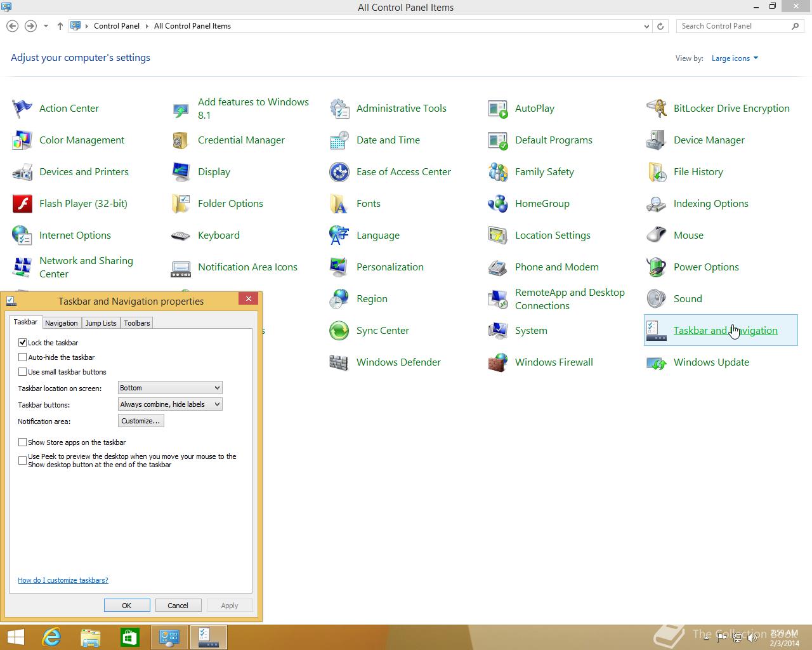Enable Show Store apps on the taskbar
This screenshot has width=812, height=650.
(23, 442)
